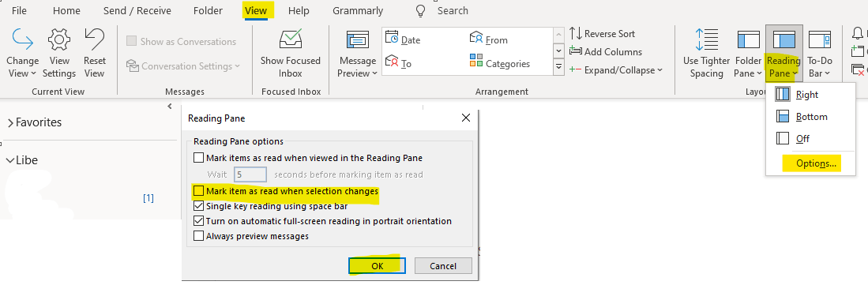Collapse the Libe account folder
Viewport: 868px width, 285px height.
coord(10,160)
